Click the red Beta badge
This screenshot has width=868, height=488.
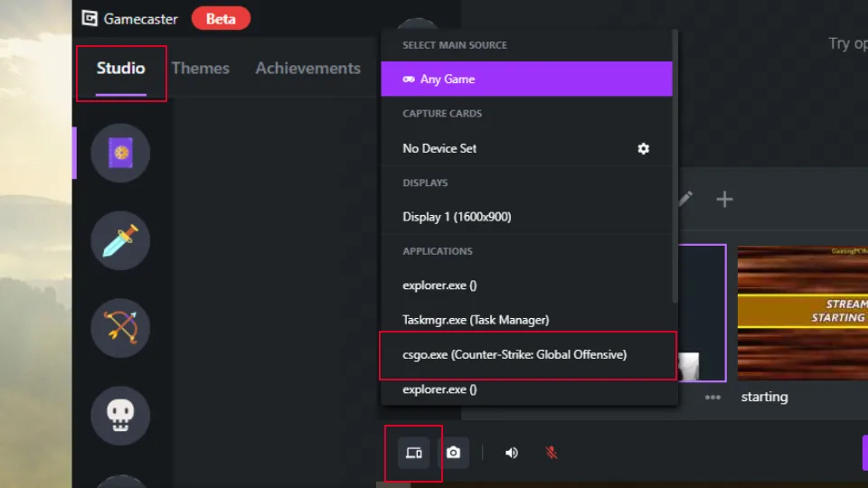coord(221,19)
